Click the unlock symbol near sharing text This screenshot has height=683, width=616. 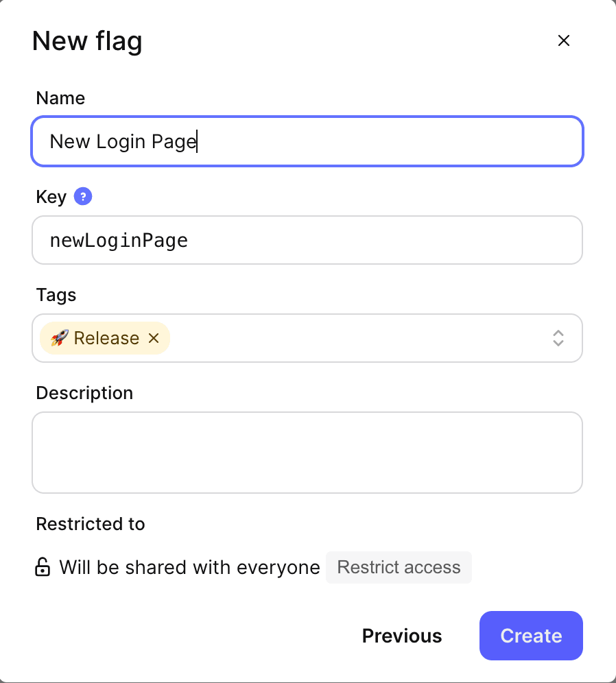point(43,567)
